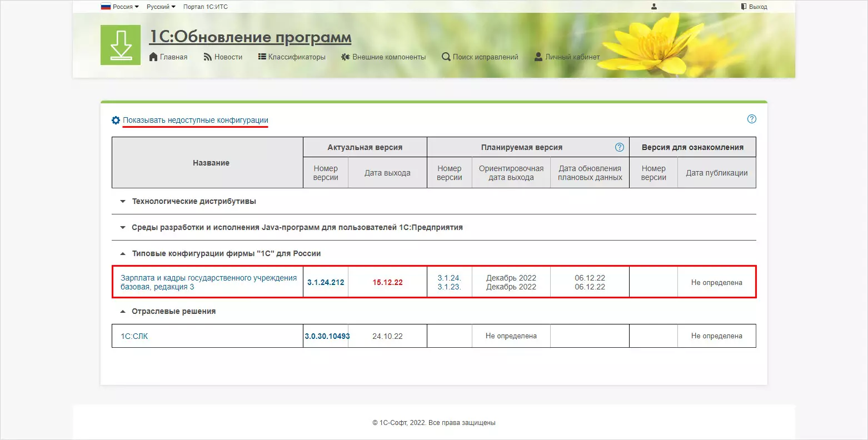Click the person icon beside Личный кабинет
This screenshot has height=440, width=868.
538,57
